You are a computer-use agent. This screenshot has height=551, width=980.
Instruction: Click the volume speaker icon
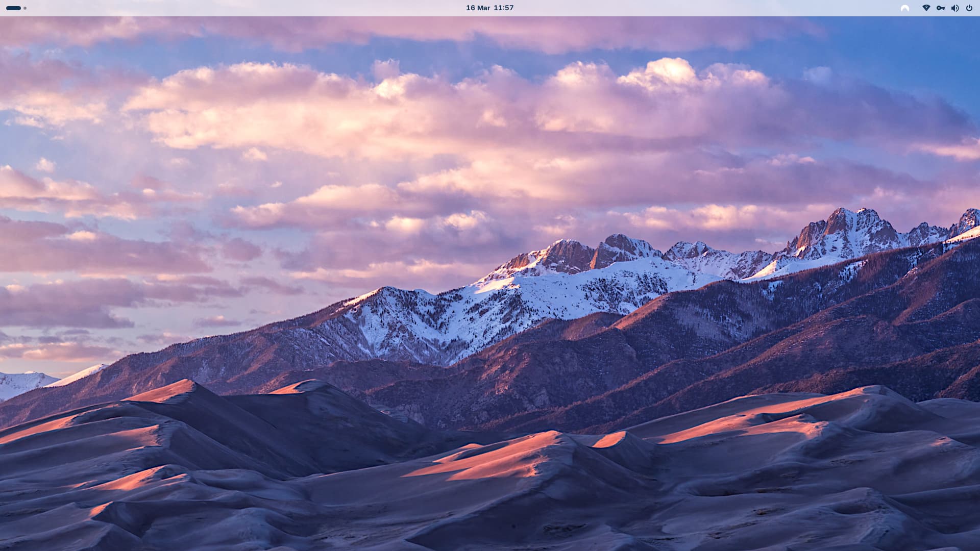click(x=954, y=8)
